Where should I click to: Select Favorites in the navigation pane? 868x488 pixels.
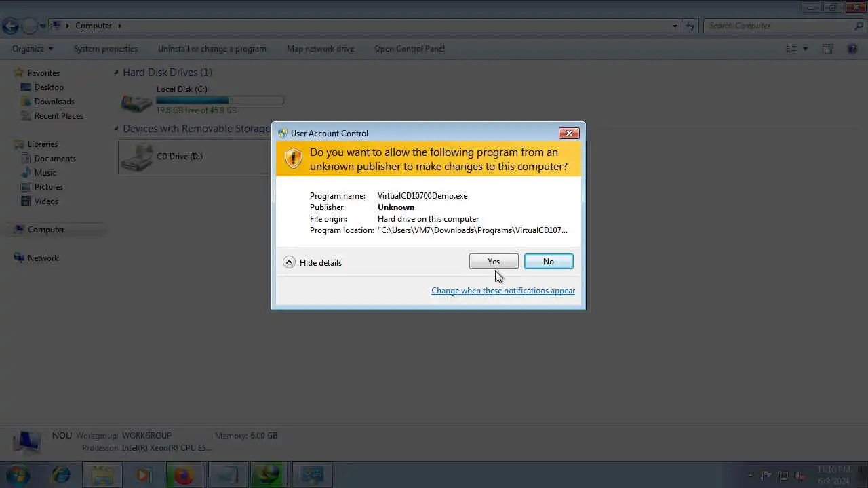pos(43,73)
